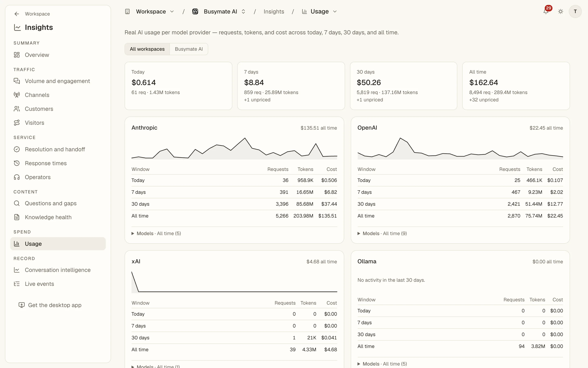Open Live events in the sidebar
The height and width of the screenshot is (368, 588).
pyautogui.click(x=58, y=284)
